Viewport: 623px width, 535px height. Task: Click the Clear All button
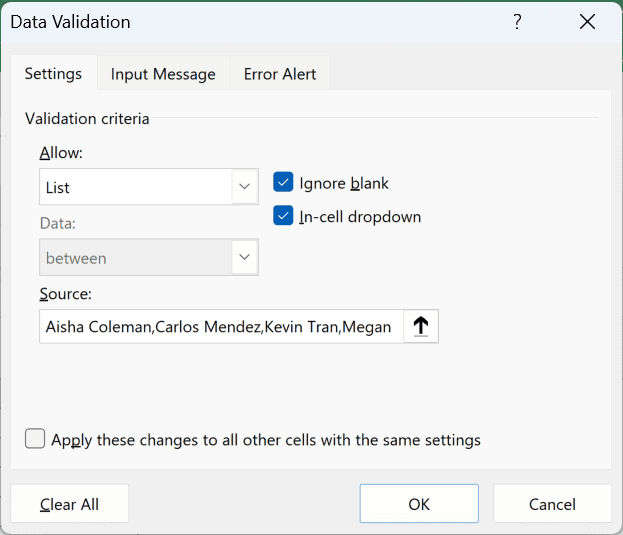tap(70, 504)
